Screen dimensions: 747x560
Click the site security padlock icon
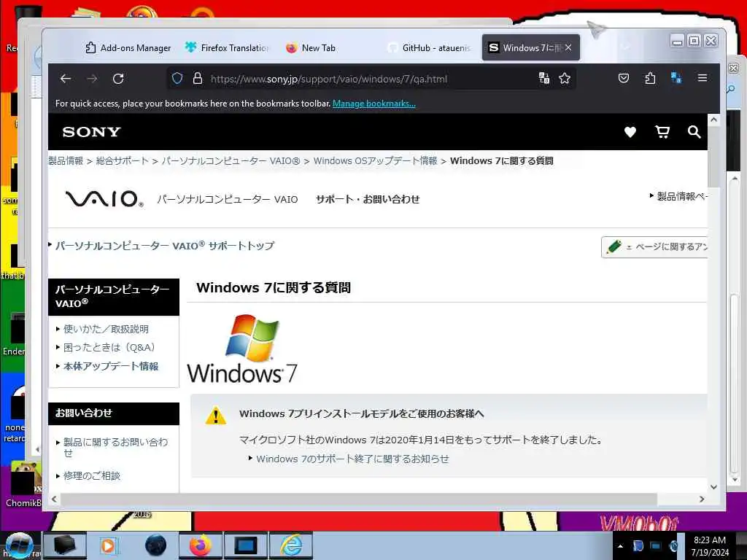tap(197, 79)
